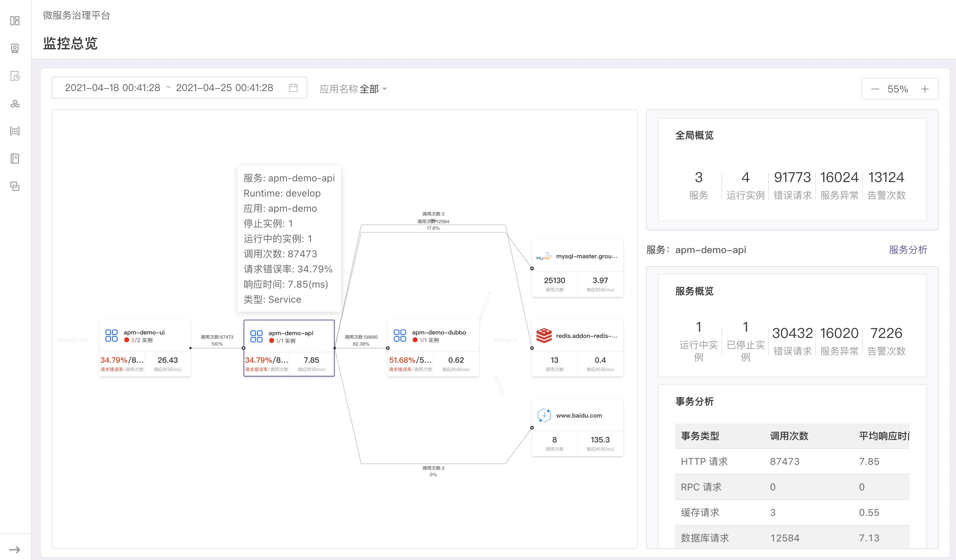Screen dimensions: 956x560
Task: Click the MySQL logo on mysql-master node
Action: click(544, 256)
